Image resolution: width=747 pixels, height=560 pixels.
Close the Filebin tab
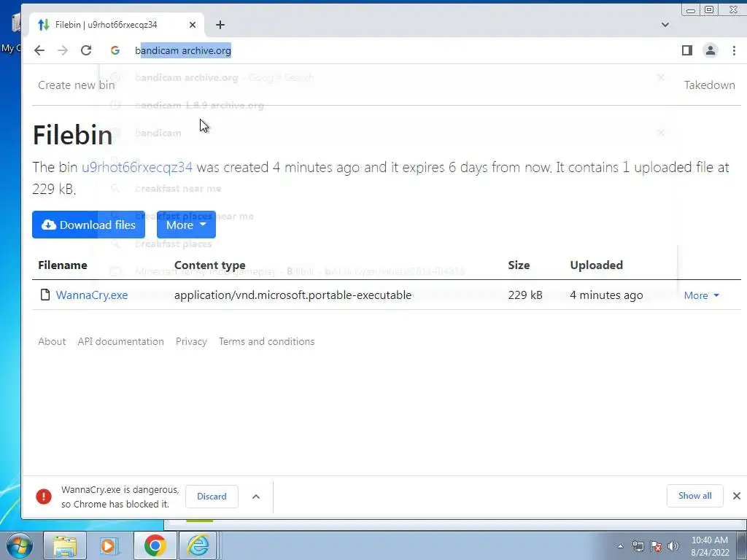[193, 25]
